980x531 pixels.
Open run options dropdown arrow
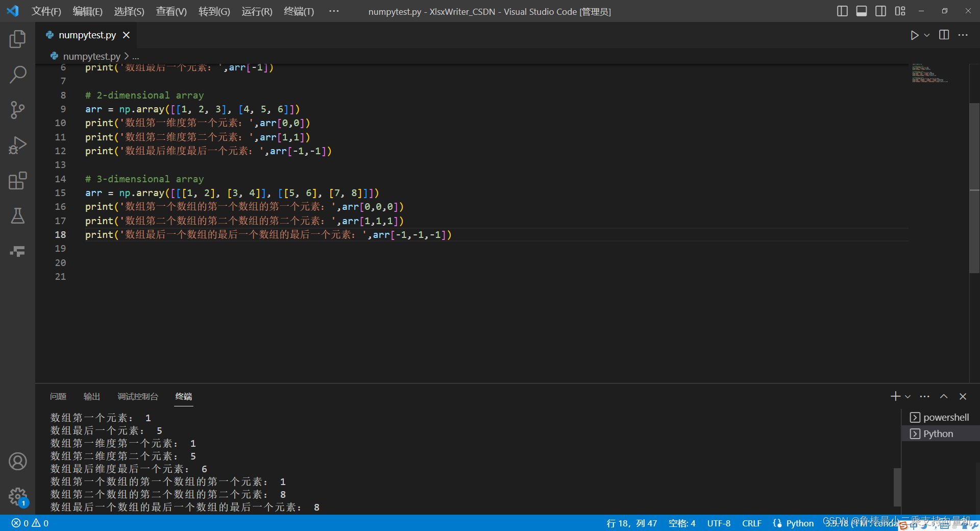coord(927,35)
